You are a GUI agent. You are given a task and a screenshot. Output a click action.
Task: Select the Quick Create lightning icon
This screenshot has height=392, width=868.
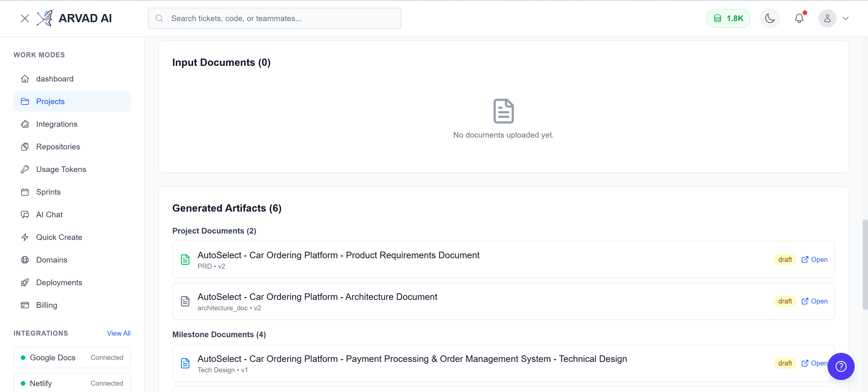coord(25,237)
